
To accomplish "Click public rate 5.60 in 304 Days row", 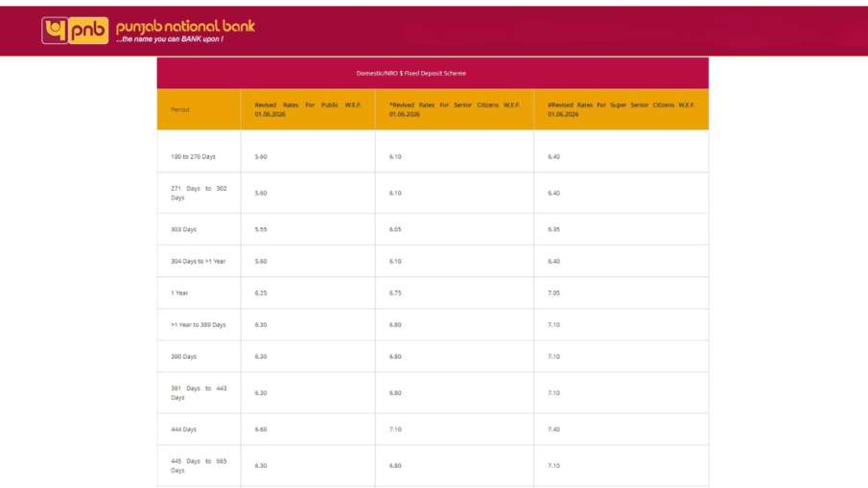I will click(x=261, y=261).
